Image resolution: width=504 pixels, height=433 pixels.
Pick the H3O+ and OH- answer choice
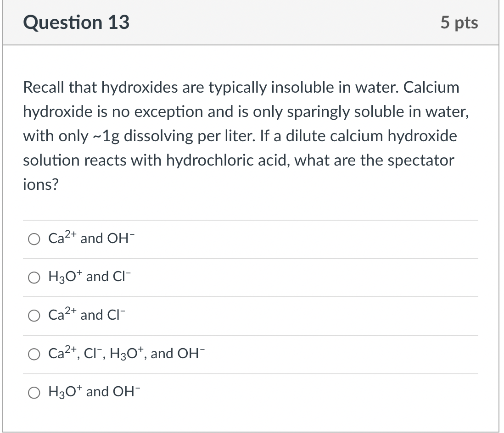[x=34, y=393]
